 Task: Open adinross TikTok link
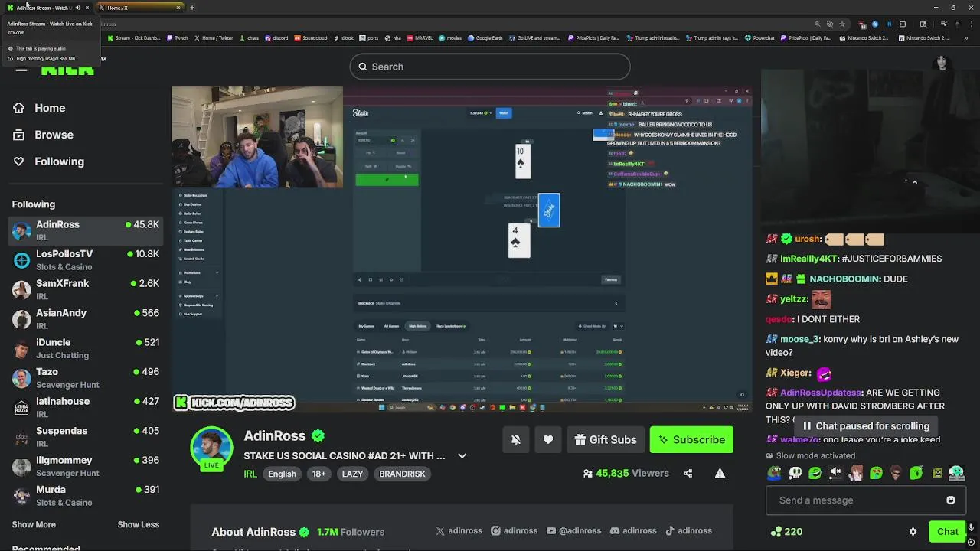688,530
